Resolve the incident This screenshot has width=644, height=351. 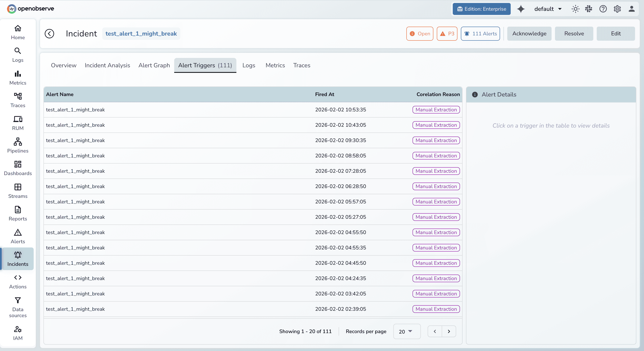pyautogui.click(x=574, y=33)
